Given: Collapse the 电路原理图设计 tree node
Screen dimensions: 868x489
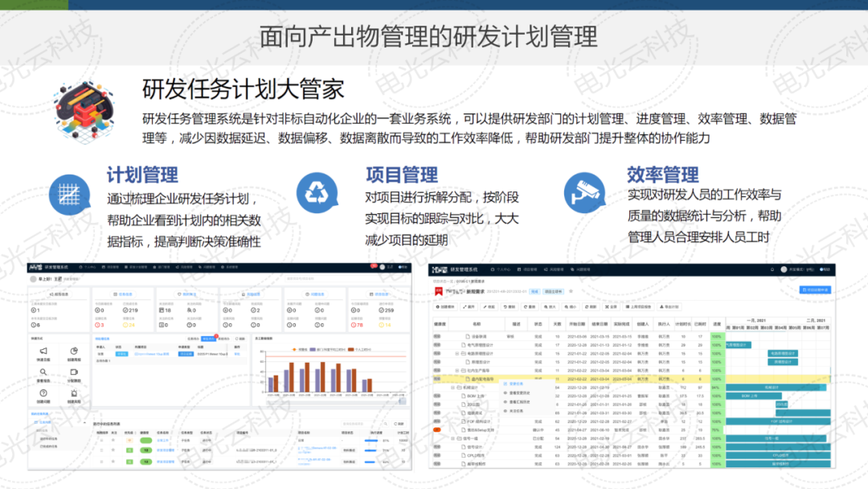Looking at the screenshot, I should pyautogui.click(x=457, y=352).
